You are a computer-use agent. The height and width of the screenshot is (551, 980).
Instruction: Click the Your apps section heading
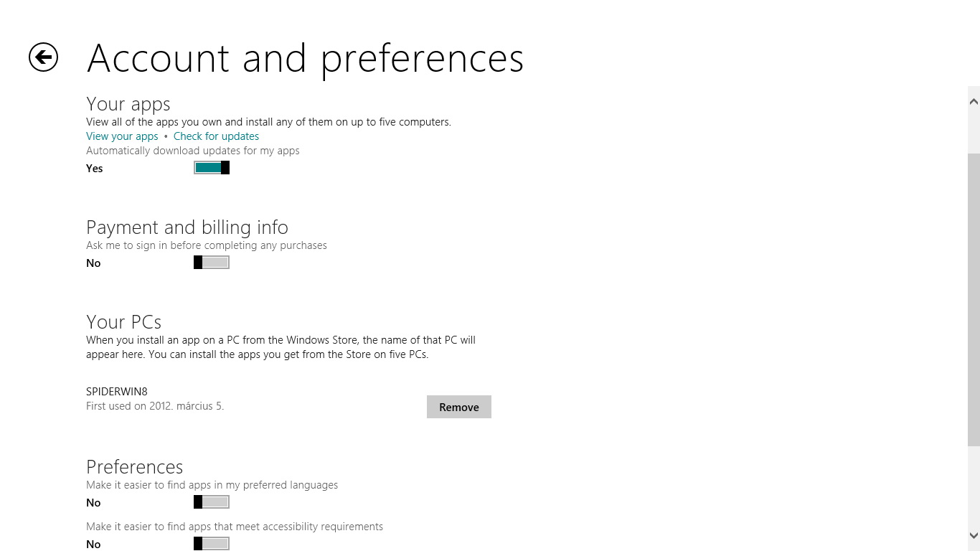point(128,105)
